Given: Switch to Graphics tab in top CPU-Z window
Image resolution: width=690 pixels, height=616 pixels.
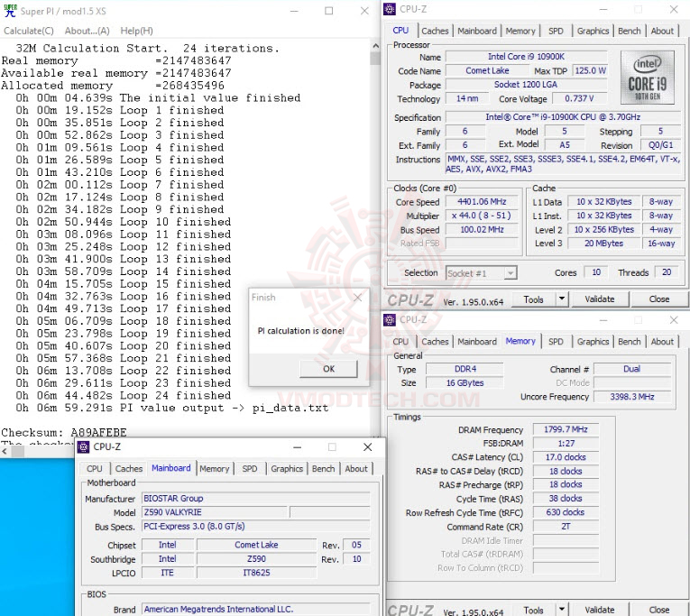Looking at the screenshot, I should 593,31.
